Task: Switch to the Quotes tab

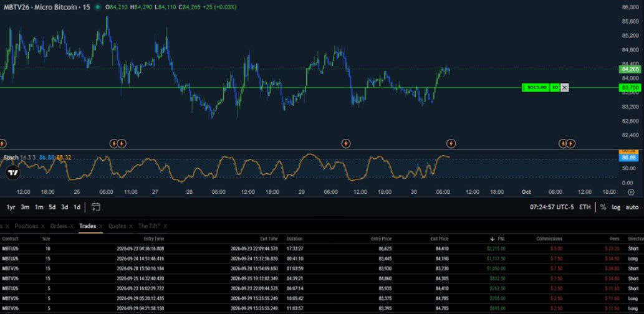Action: point(117,226)
